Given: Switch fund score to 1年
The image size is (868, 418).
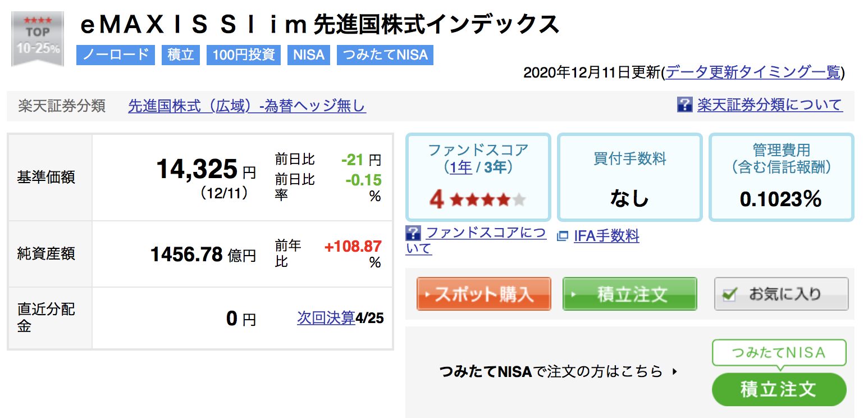Looking at the screenshot, I should click(460, 167).
